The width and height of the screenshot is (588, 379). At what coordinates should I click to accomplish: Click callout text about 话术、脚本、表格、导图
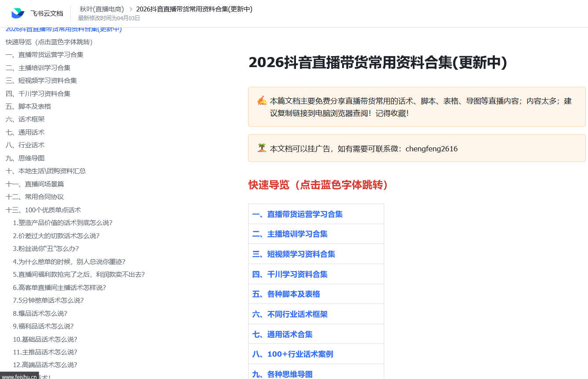421,107
